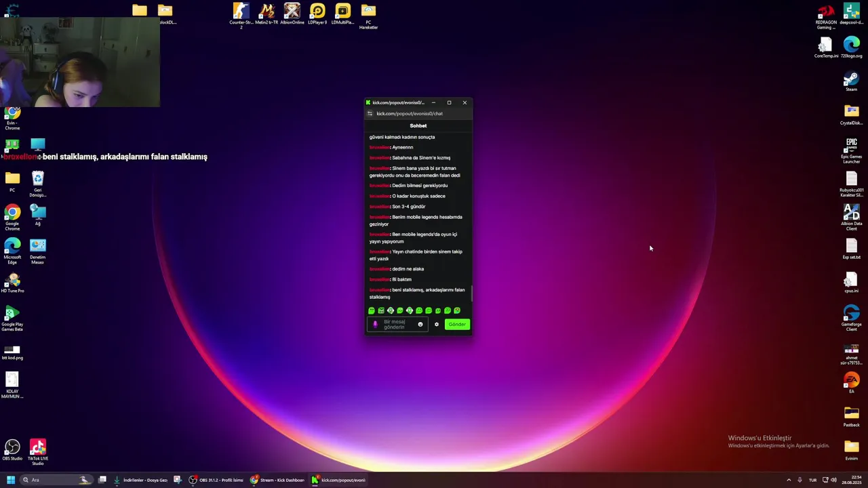Expand the system tray hidden icons

click(x=789, y=480)
